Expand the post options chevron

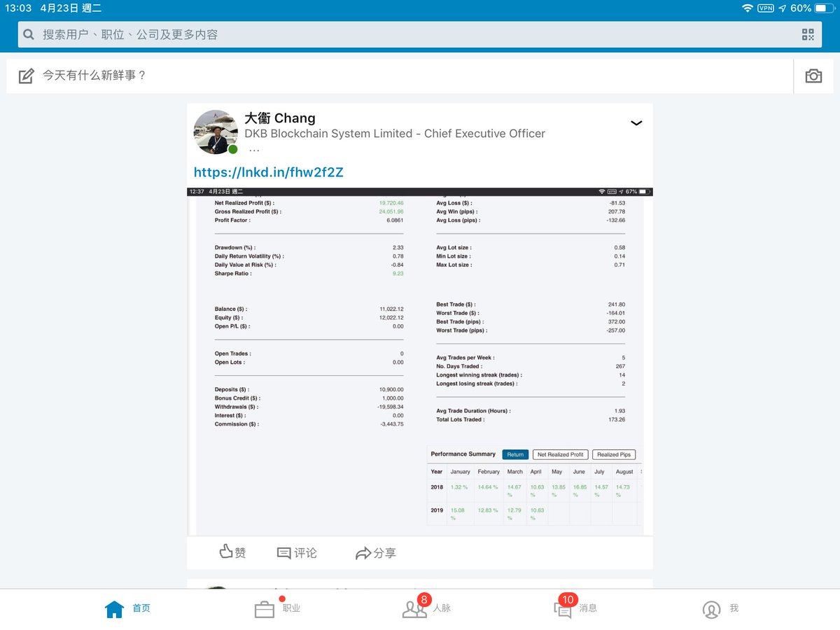coord(636,123)
